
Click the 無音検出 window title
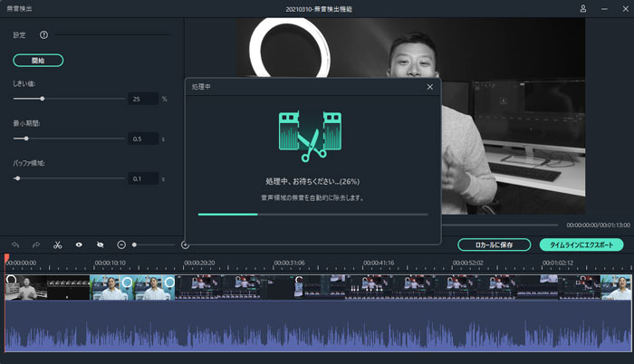click(x=19, y=8)
